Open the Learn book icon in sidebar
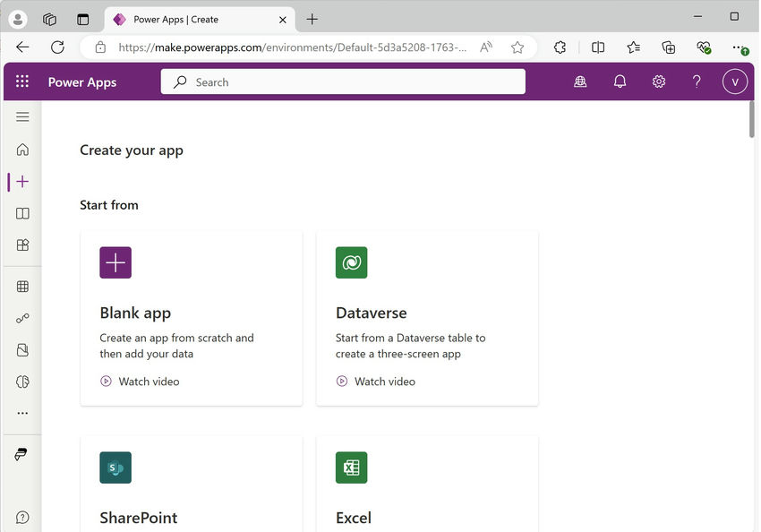 coord(22,213)
